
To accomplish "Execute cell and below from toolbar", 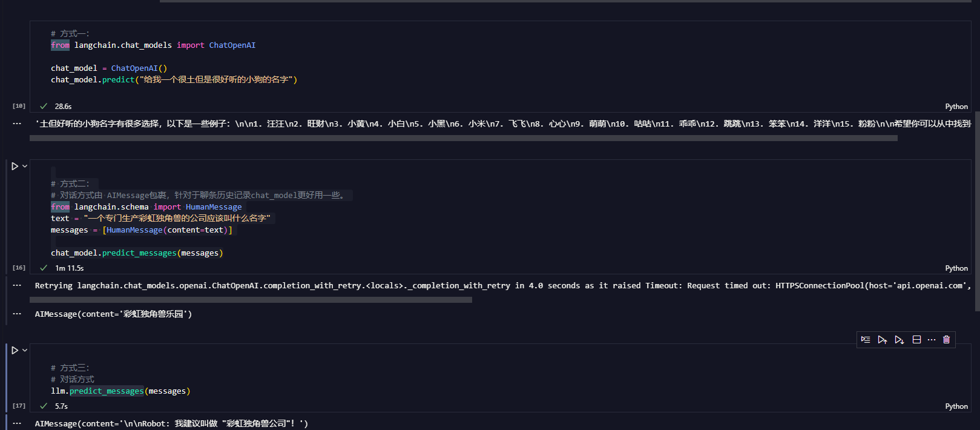I will coord(899,340).
